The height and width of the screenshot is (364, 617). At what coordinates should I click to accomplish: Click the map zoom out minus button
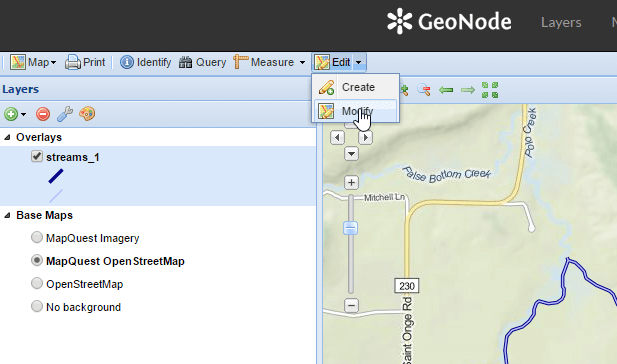pyautogui.click(x=351, y=305)
